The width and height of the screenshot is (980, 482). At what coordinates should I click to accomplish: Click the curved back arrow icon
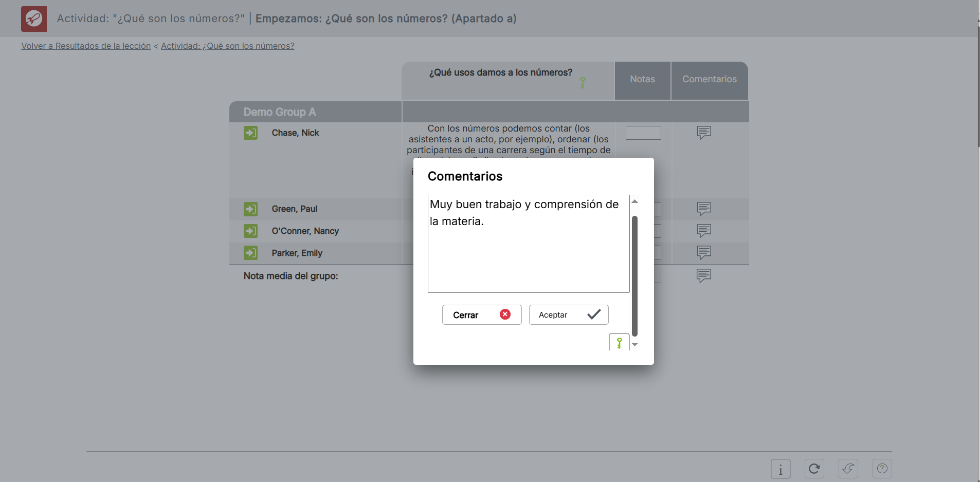(848, 469)
